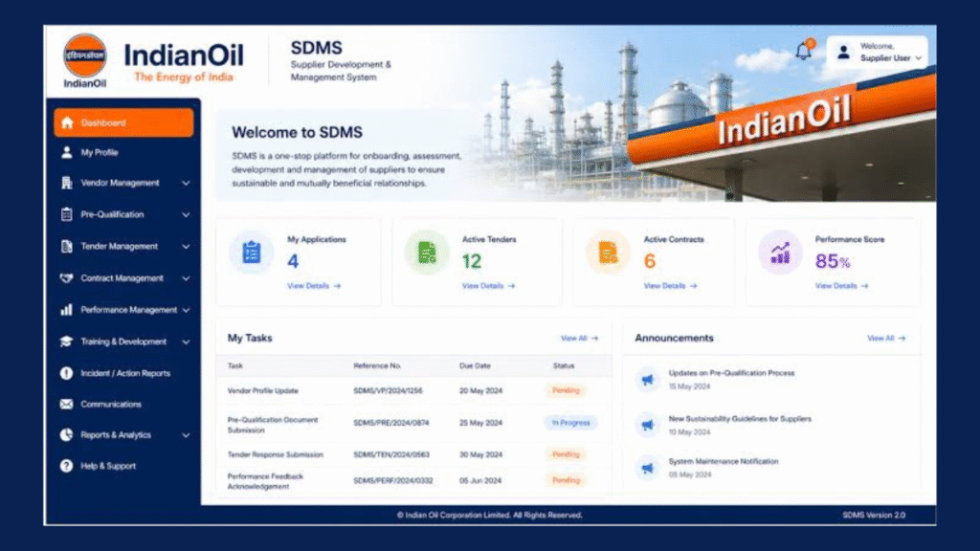Open Updates on Pre-Qualification Process announcement
This screenshot has width=980, height=551.
click(x=731, y=373)
